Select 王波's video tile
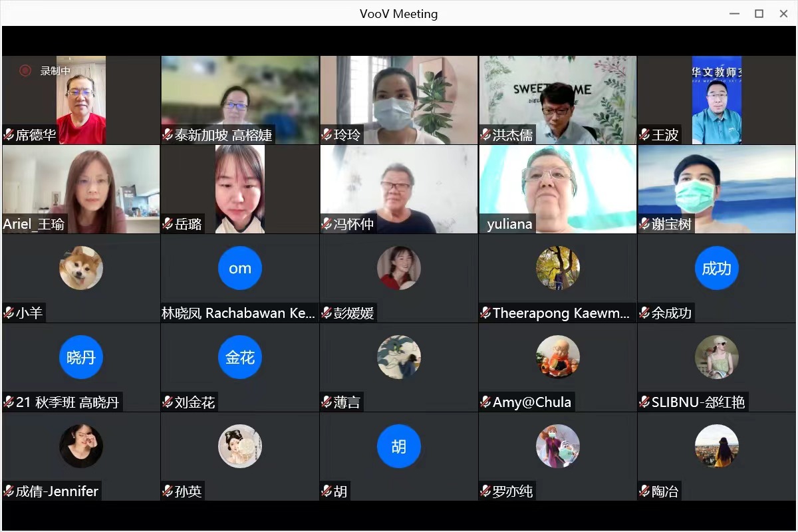 coord(716,100)
